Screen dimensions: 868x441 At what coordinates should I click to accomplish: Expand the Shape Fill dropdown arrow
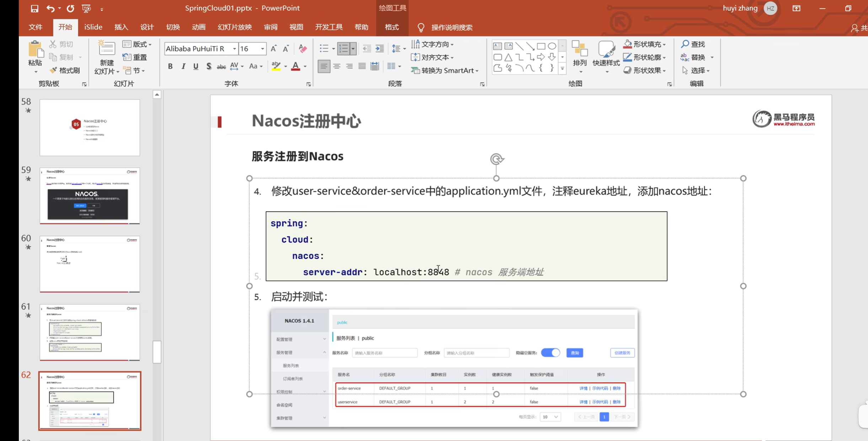click(664, 44)
